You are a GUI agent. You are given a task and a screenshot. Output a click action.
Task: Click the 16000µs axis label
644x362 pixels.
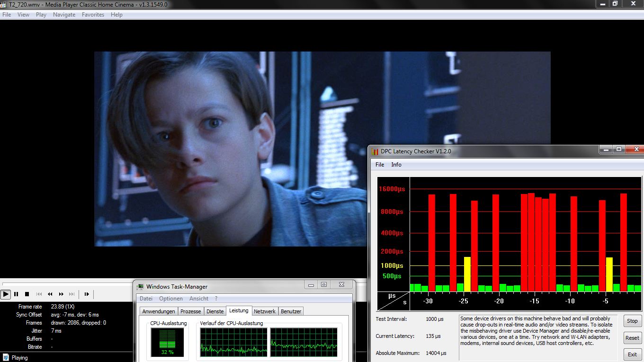[x=392, y=189]
